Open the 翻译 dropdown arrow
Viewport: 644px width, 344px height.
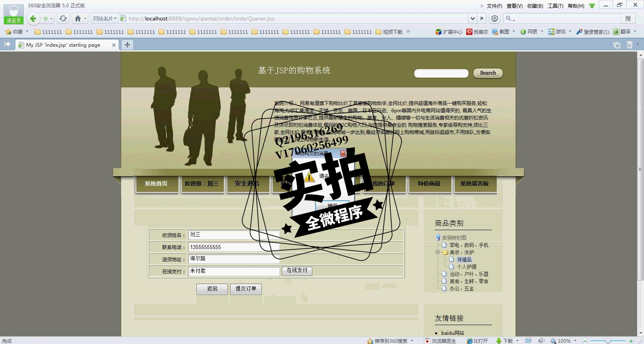(x=635, y=31)
